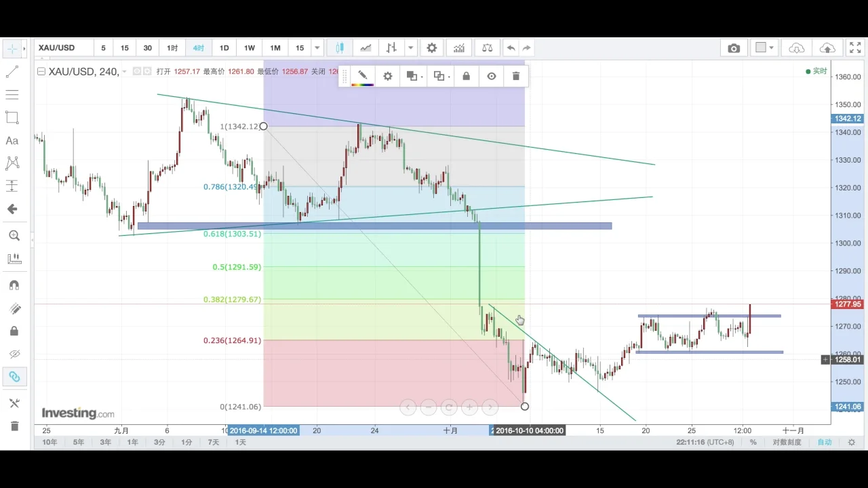
Task: Show the 7天 date range
Action: point(214,443)
